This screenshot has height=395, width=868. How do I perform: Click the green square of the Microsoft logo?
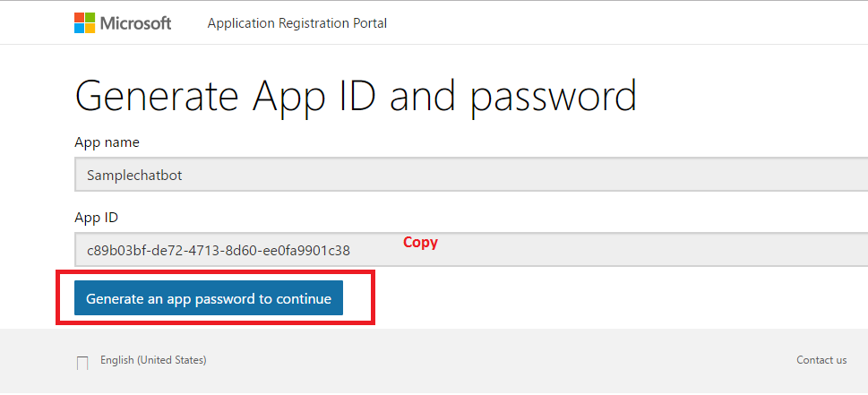(90, 18)
